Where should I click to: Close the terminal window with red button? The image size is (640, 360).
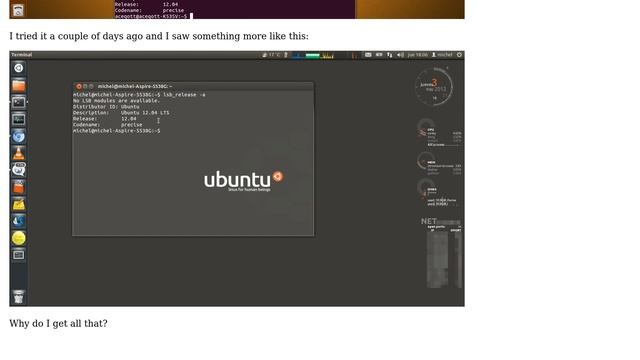tap(79, 86)
